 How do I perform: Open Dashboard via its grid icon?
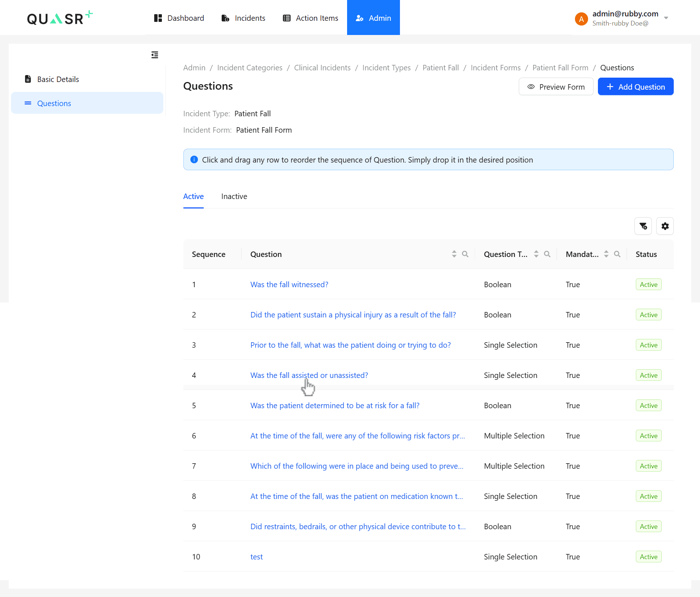(158, 17)
